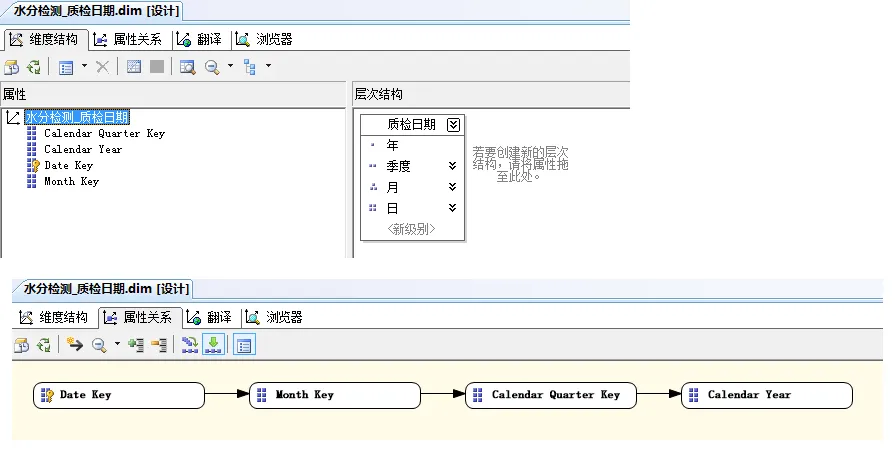The image size is (895, 450).
Task: Open 翻译 tab in the Attribute Relationships view
Action: click(209, 318)
